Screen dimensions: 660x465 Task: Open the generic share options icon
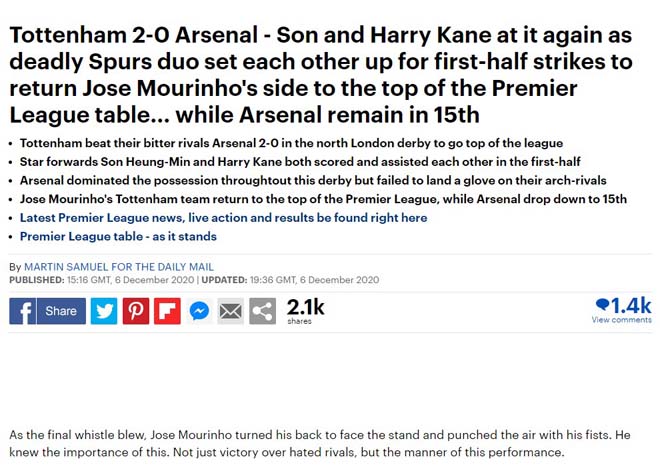click(x=263, y=311)
